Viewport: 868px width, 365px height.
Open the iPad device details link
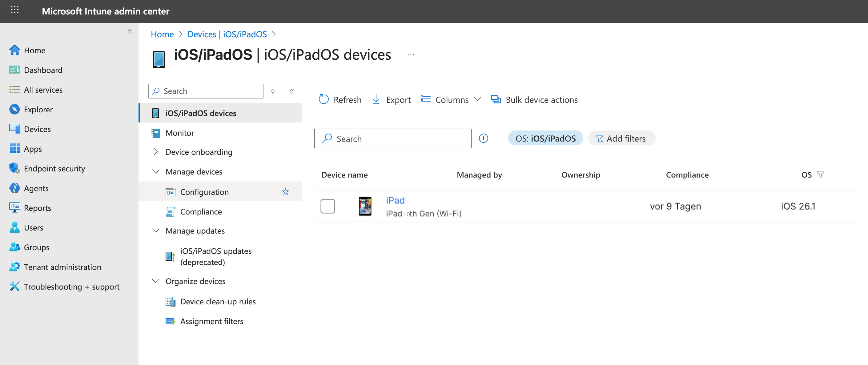[x=395, y=200]
